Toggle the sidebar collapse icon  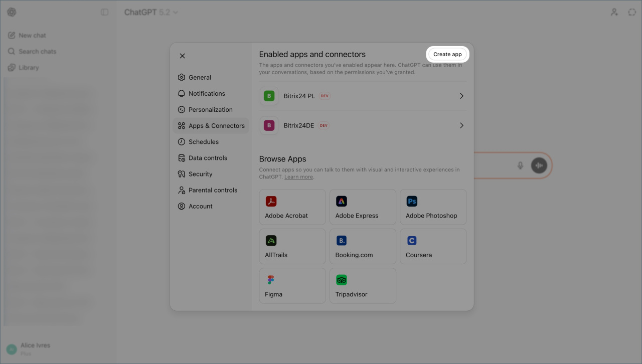[x=104, y=12]
